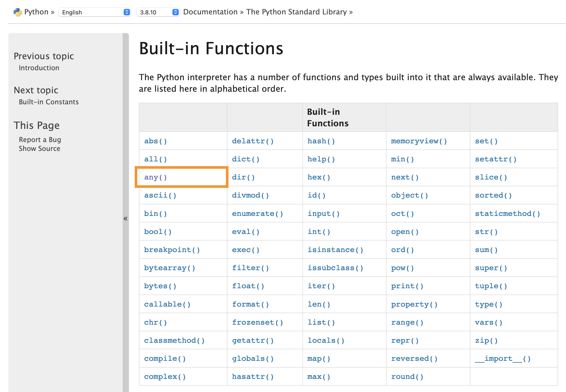Open the memoryview() function link
566x392 pixels.
(x=419, y=141)
